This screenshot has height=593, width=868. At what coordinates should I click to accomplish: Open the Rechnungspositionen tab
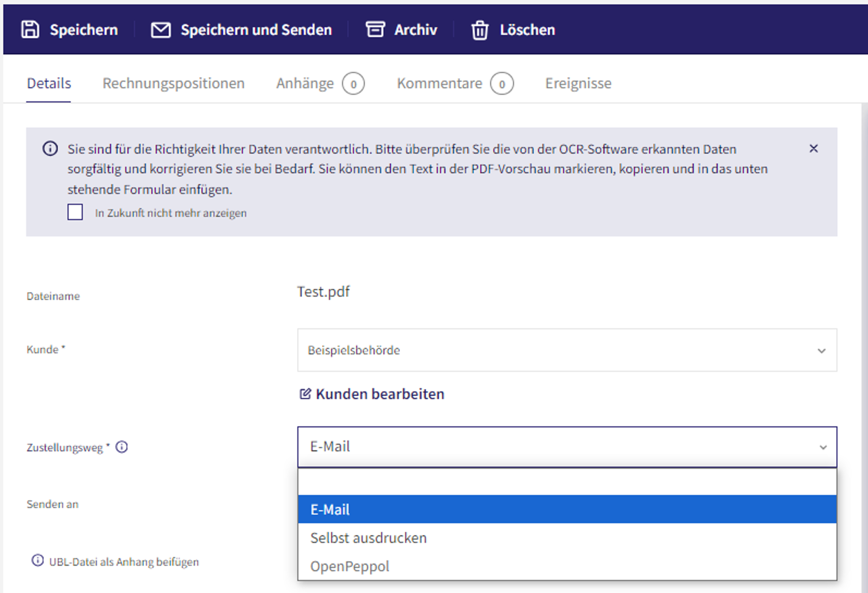click(174, 83)
